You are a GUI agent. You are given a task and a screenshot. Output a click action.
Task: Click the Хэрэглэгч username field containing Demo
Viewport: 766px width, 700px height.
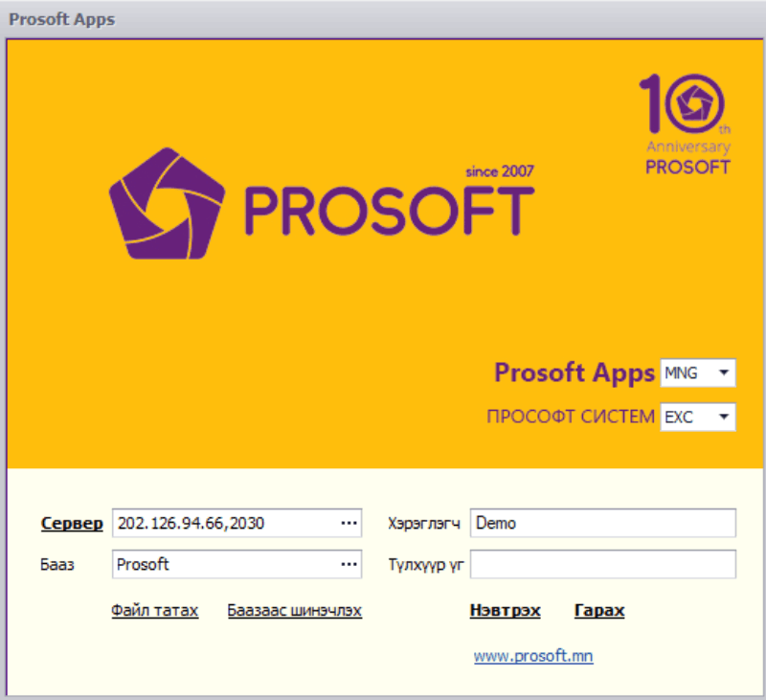point(602,524)
